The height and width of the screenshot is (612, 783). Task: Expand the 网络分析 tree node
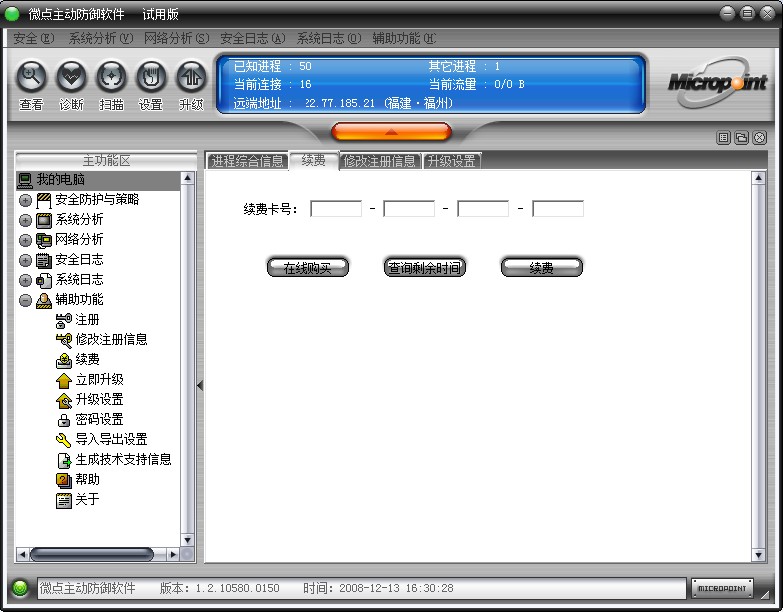click(x=25, y=241)
